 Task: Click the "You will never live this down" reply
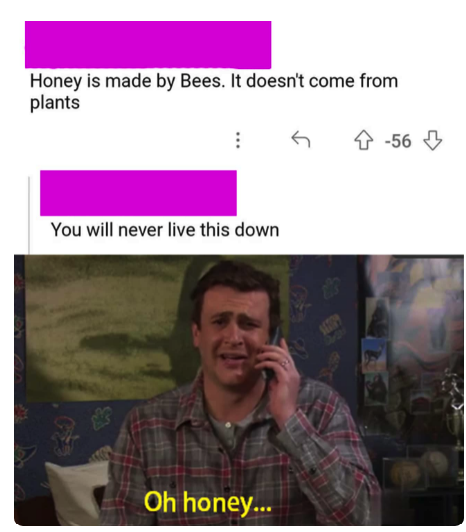coord(165,230)
